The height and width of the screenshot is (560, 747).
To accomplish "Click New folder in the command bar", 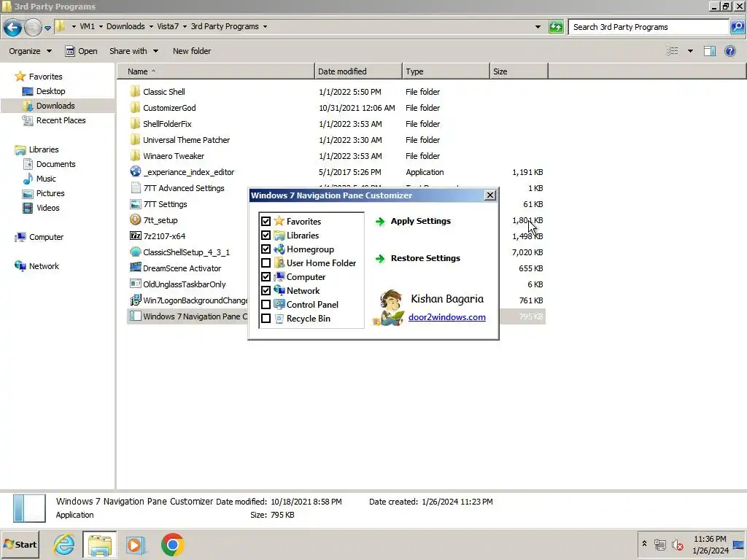I will (192, 51).
